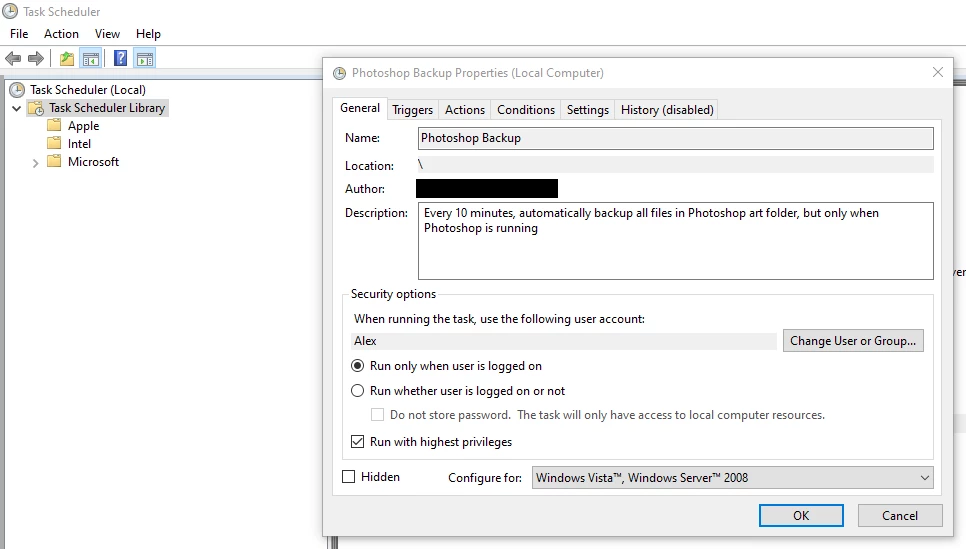Screen dimensions: 966x549
Task: Toggle the Show/Hide Action Pane icon
Action: pos(145,59)
